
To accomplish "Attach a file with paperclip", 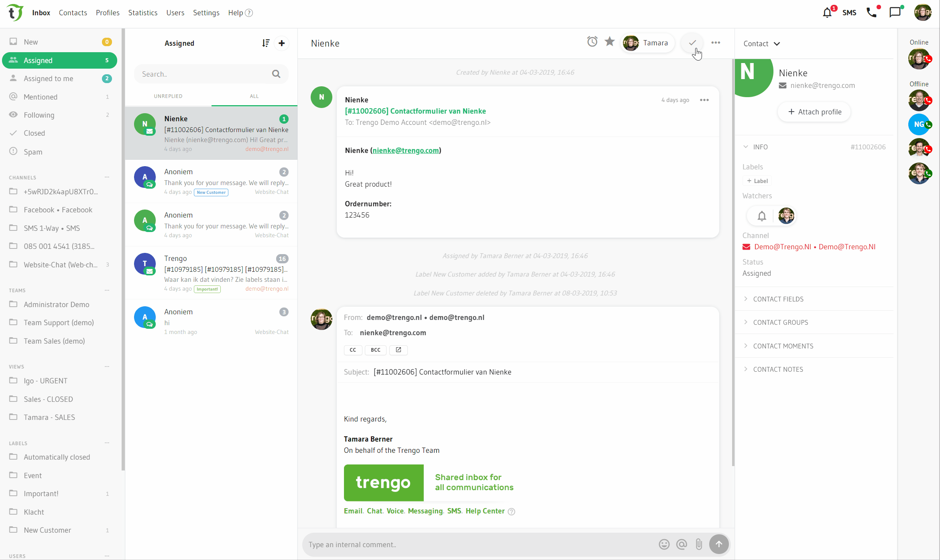I will (x=699, y=545).
